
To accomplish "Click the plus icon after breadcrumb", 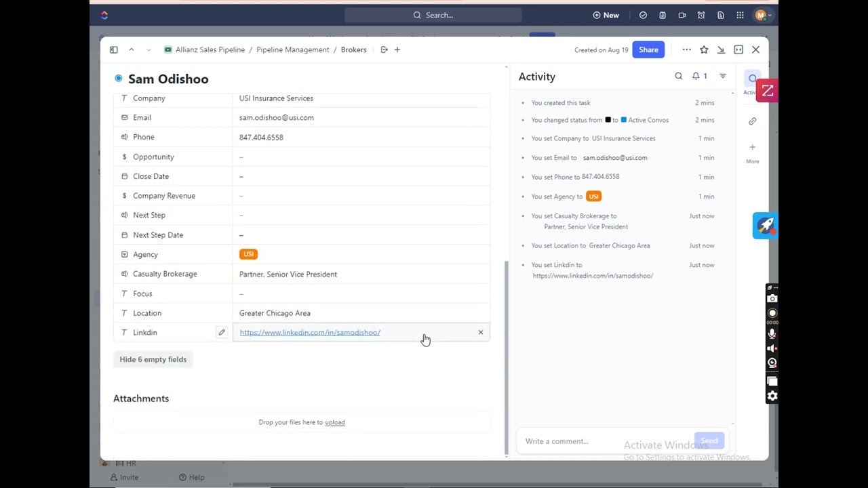I will point(397,49).
